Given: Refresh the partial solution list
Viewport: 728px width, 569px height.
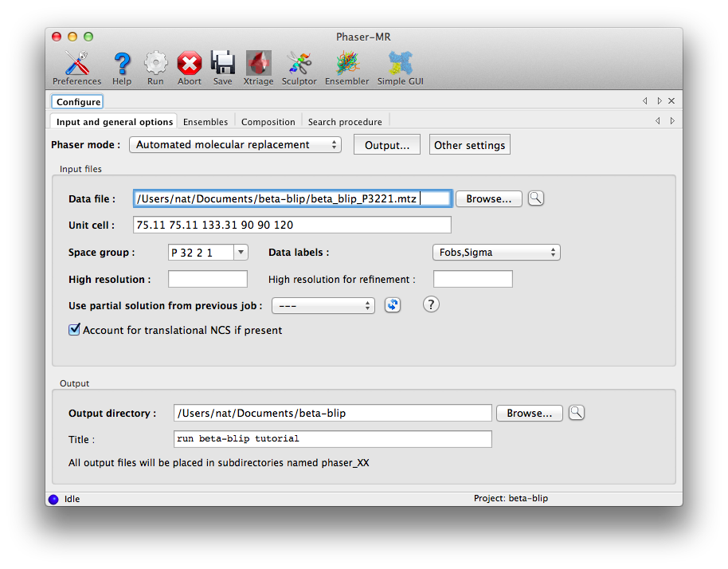Looking at the screenshot, I should coord(392,305).
